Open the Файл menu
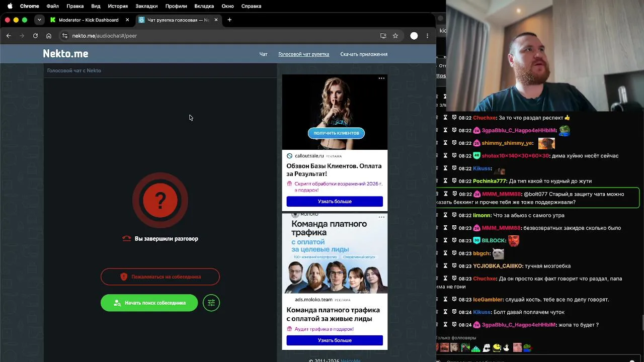Image resolution: width=644 pixels, height=362 pixels. (53, 6)
